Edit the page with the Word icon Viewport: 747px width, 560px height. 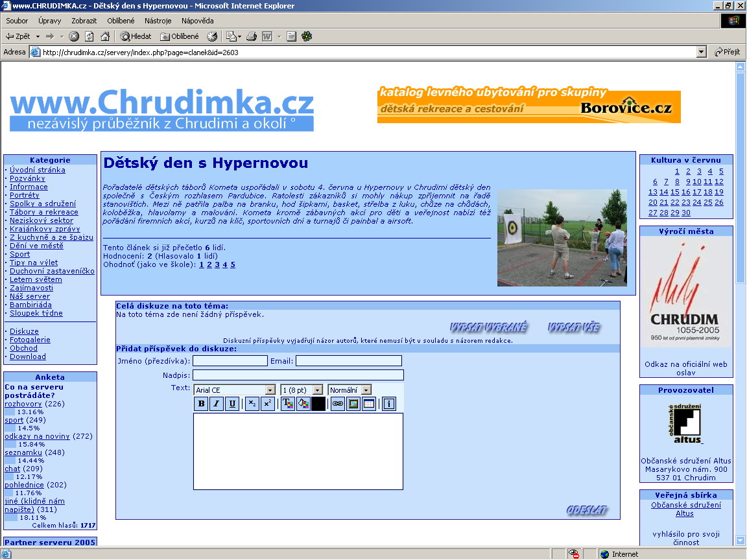point(267,36)
